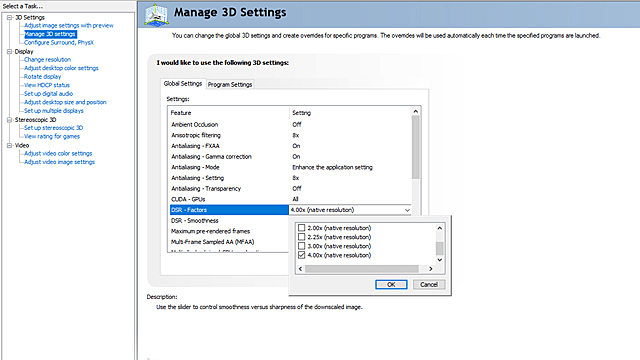Select the Antialiasing - FXAA row
The image size is (640, 360).
tap(290, 146)
